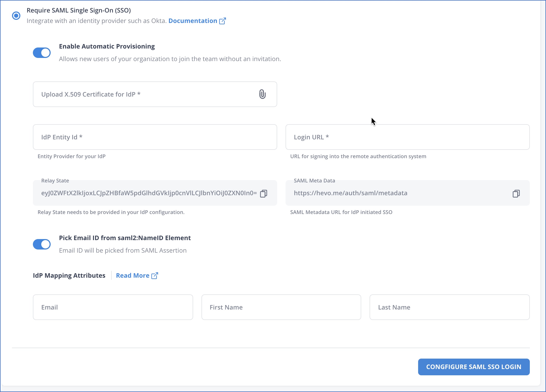
Task: Select the Relay State text value
Action: (x=151, y=193)
